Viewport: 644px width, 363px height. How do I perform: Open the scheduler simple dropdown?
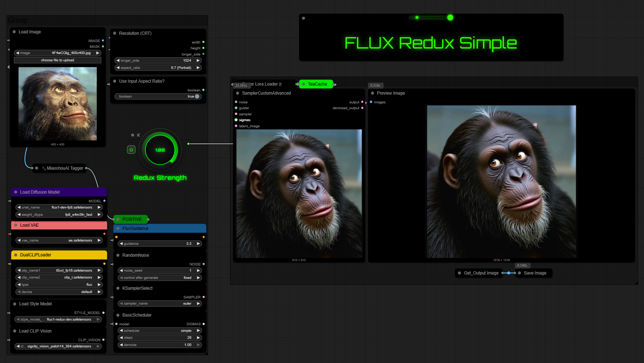tap(160, 331)
